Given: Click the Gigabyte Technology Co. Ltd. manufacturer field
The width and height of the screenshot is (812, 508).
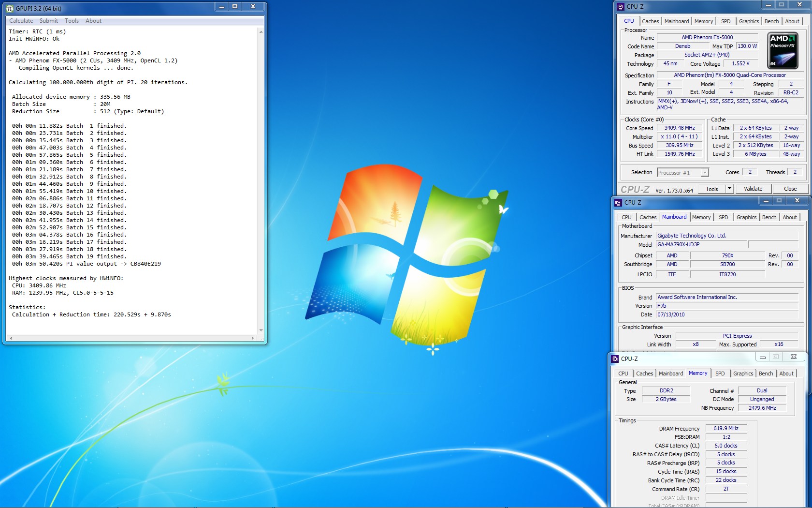Looking at the screenshot, I should coord(727,236).
